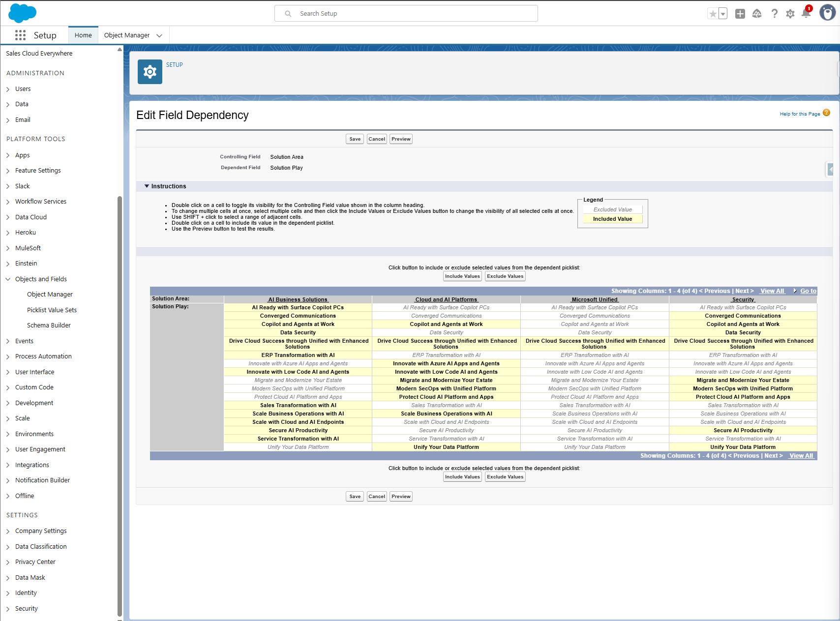Viewport: 840px width, 621px height.
Task: Click the Cloud and AI Platforms column header
Action: point(446,299)
